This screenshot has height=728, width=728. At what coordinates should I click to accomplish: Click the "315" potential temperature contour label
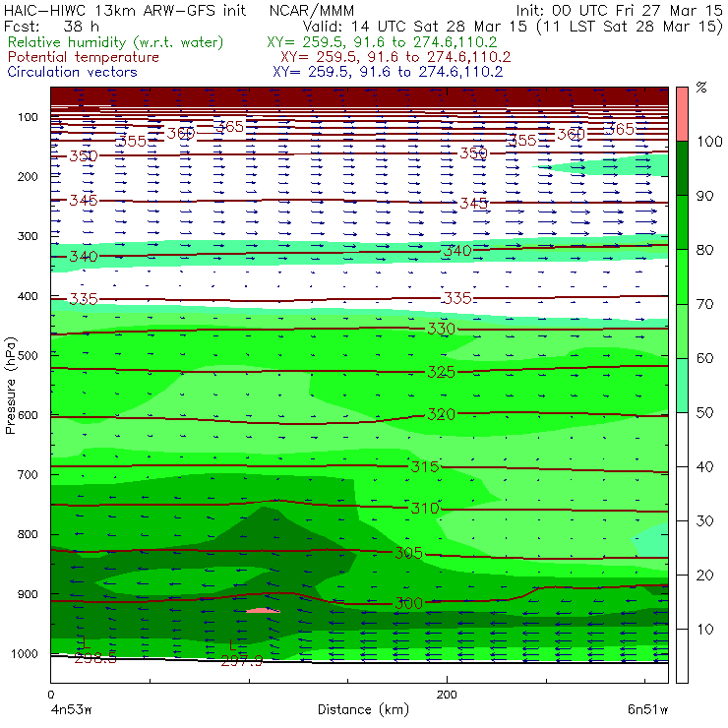pyautogui.click(x=425, y=466)
